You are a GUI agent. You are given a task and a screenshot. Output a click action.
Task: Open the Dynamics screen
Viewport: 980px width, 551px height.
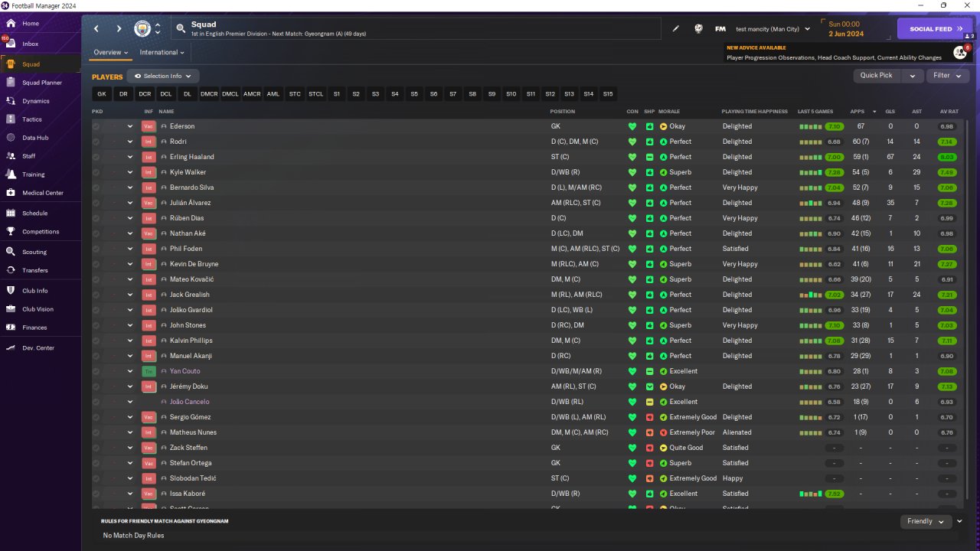(x=35, y=101)
